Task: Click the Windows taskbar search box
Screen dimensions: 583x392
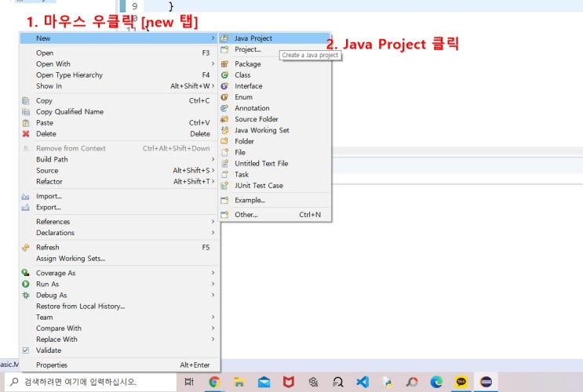Action: 90,382
